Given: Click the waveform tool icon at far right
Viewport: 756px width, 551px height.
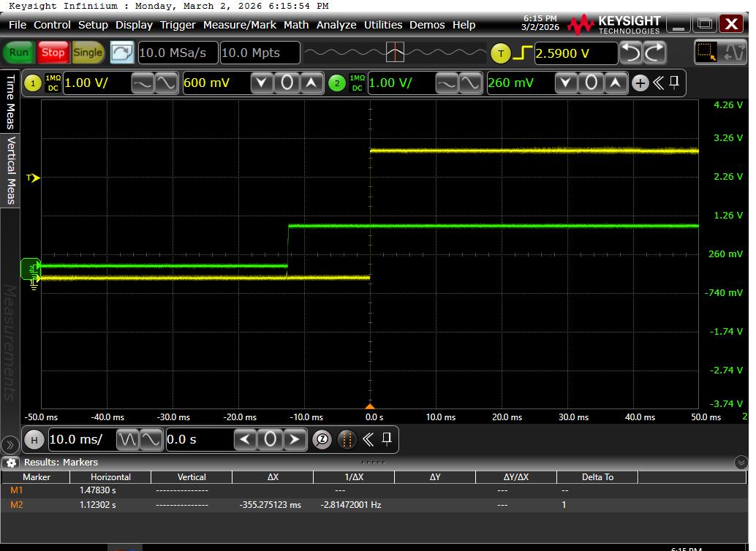Looking at the screenshot, I should [734, 53].
